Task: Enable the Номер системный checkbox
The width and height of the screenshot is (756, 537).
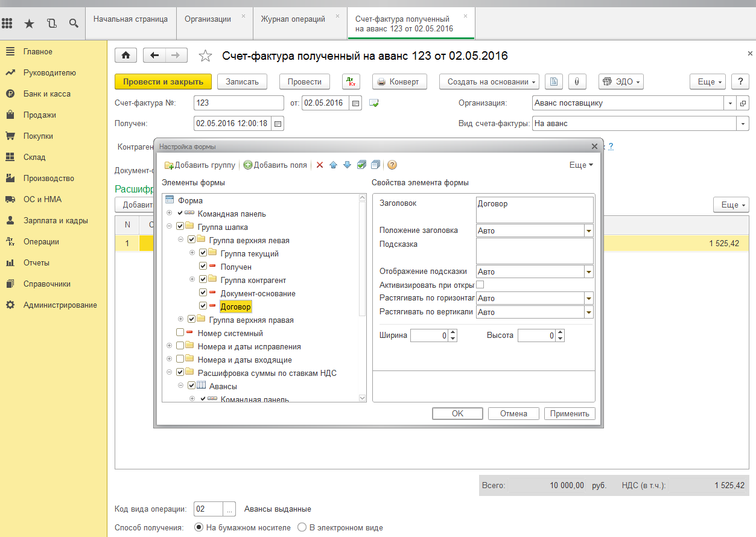Action: (x=180, y=333)
